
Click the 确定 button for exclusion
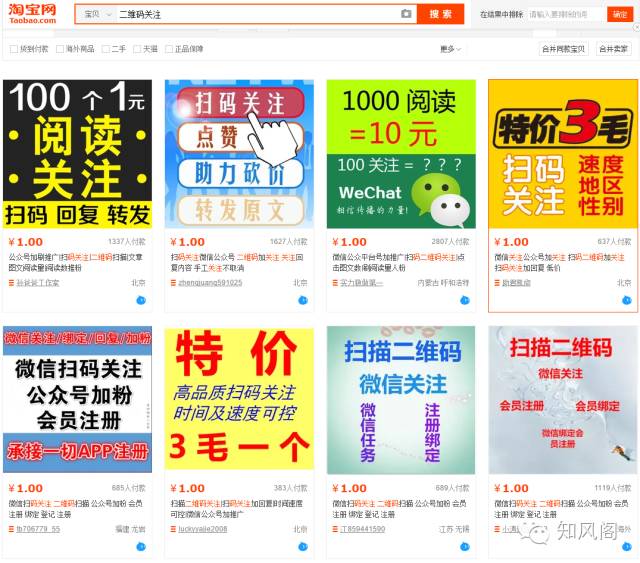(x=620, y=14)
